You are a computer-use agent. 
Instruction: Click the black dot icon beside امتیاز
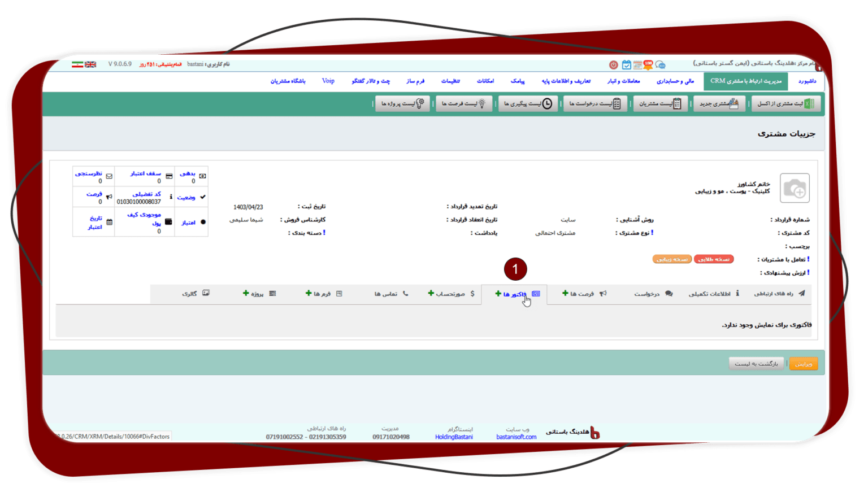[x=203, y=223]
